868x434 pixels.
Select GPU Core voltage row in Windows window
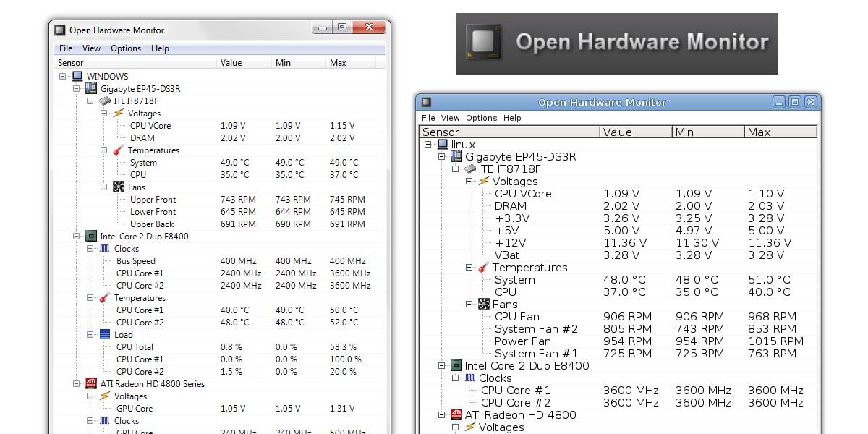tap(220, 409)
